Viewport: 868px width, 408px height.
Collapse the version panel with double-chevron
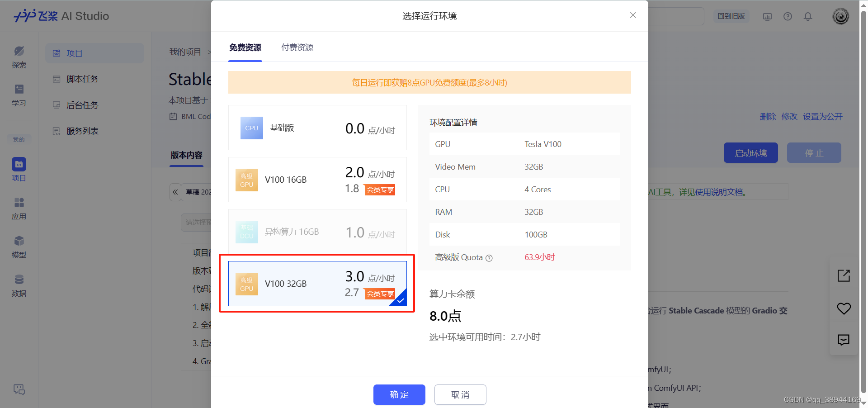tap(175, 192)
